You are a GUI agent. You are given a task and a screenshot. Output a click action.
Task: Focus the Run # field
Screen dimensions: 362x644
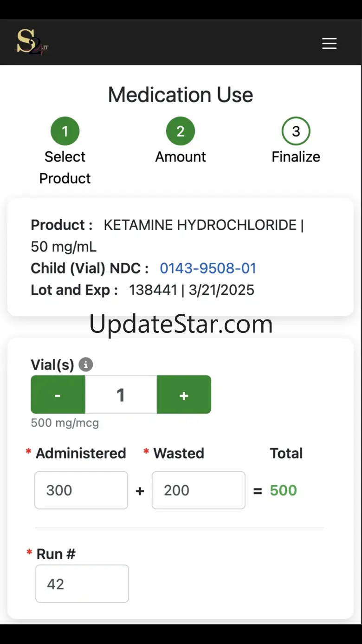coord(82,584)
